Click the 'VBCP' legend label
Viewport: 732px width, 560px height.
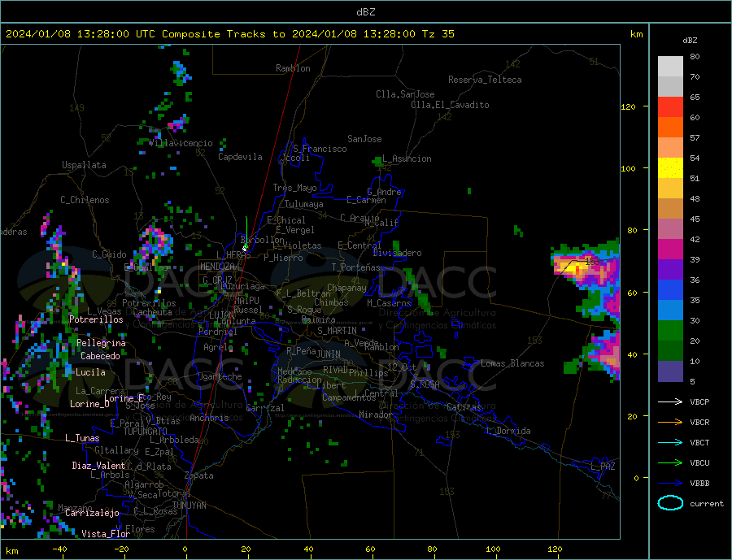tap(699, 402)
